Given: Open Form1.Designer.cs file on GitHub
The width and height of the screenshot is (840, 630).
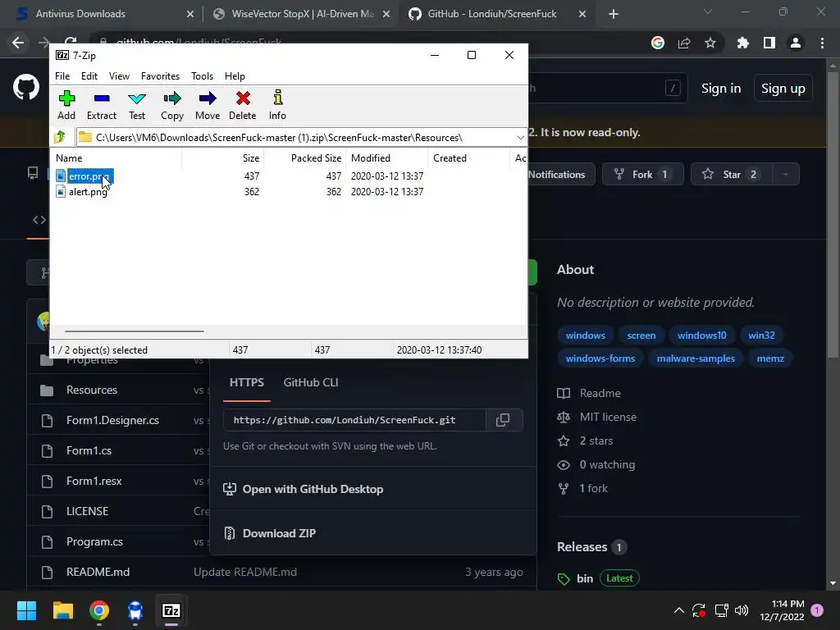Looking at the screenshot, I should coord(112,421).
